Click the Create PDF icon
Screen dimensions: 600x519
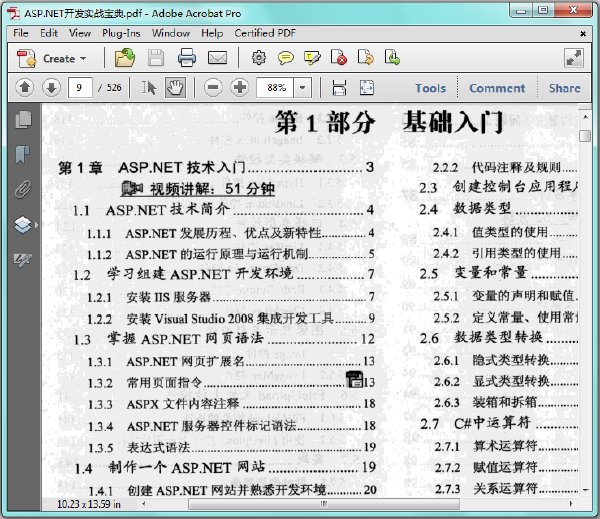[26, 59]
